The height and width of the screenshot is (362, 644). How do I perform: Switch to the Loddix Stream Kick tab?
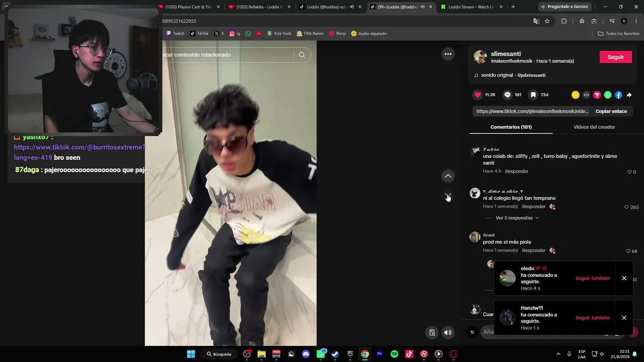[471, 7]
